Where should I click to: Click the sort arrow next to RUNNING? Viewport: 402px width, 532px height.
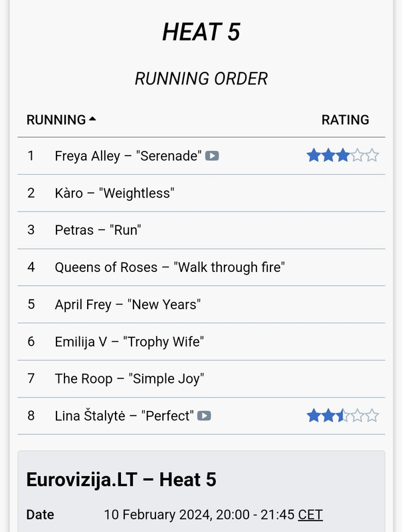92,119
